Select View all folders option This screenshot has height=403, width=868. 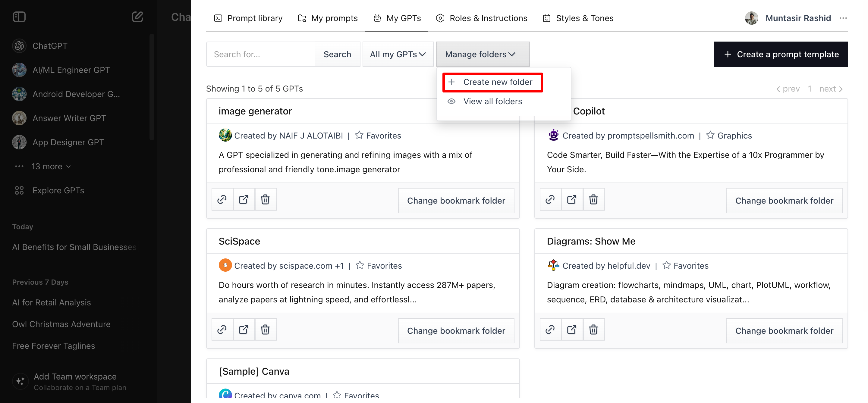(x=492, y=101)
